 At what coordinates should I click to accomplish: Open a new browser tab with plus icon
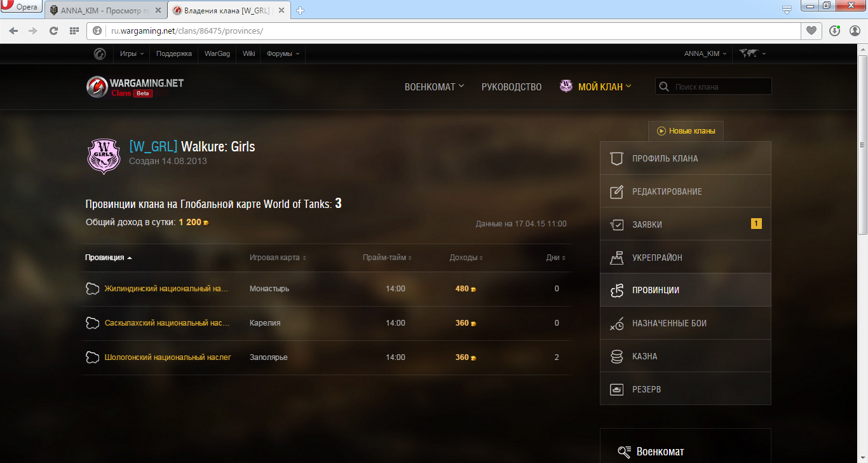(x=301, y=10)
